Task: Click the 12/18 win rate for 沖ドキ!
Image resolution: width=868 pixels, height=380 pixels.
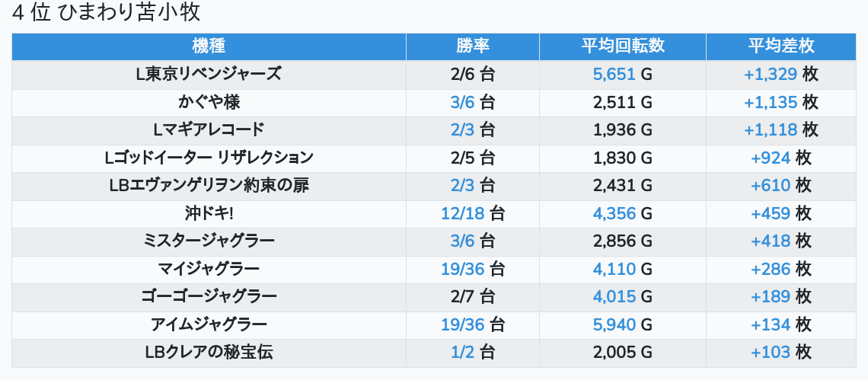Action: [x=462, y=213]
